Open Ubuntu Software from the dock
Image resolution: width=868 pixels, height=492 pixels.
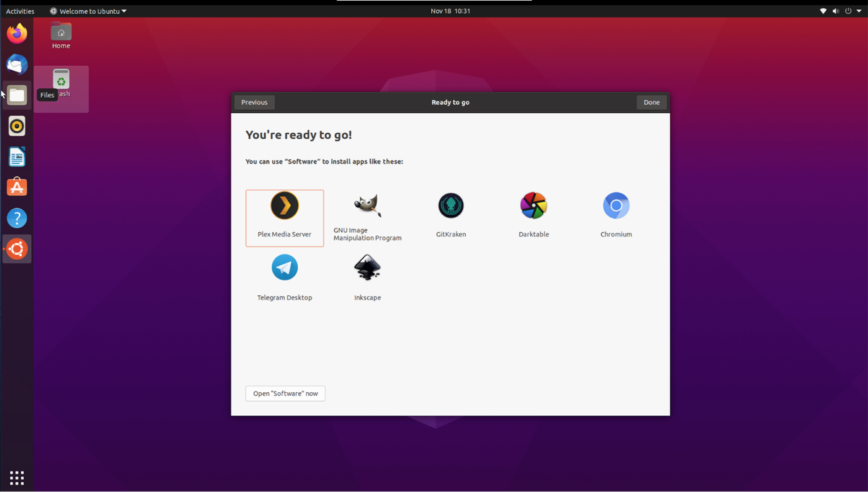point(16,186)
